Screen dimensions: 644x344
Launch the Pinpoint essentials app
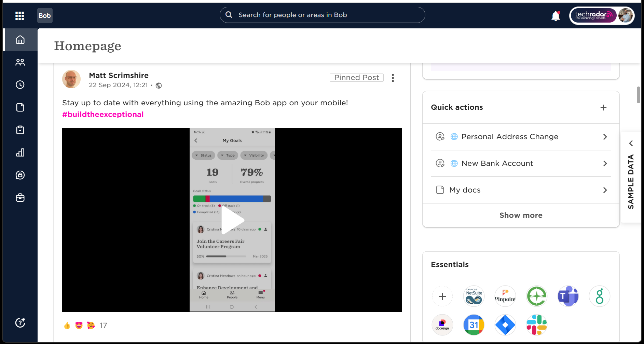(505, 296)
